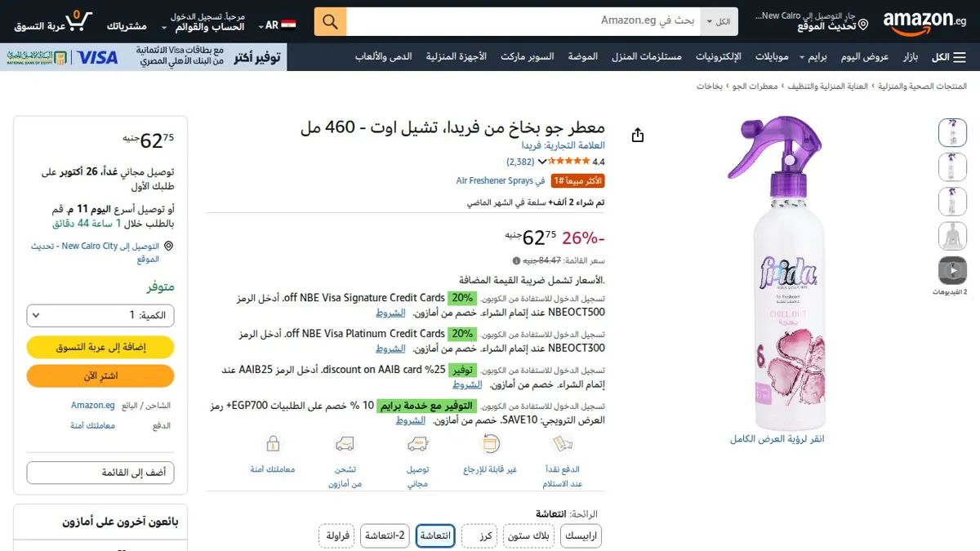This screenshot has width=980, height=551.
Task: Click أضف إلى القائمة button
Action: tap(100, 473)
